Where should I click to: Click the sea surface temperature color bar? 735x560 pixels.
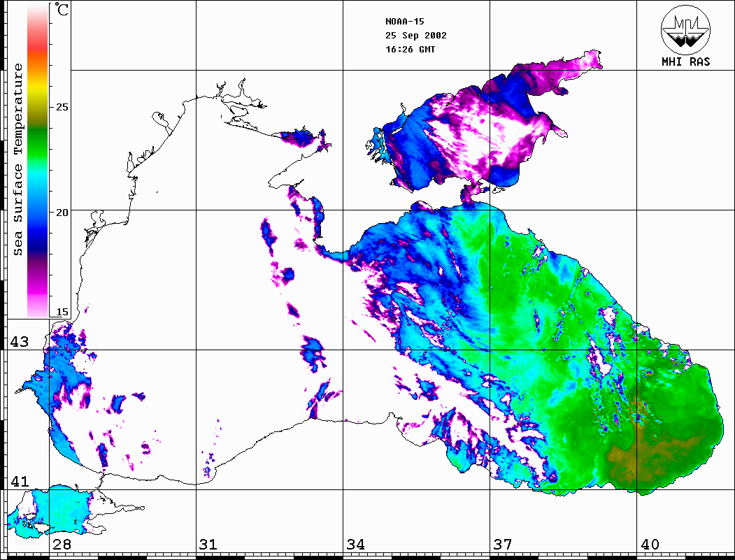pyautogui.click(x=38, y=160)
